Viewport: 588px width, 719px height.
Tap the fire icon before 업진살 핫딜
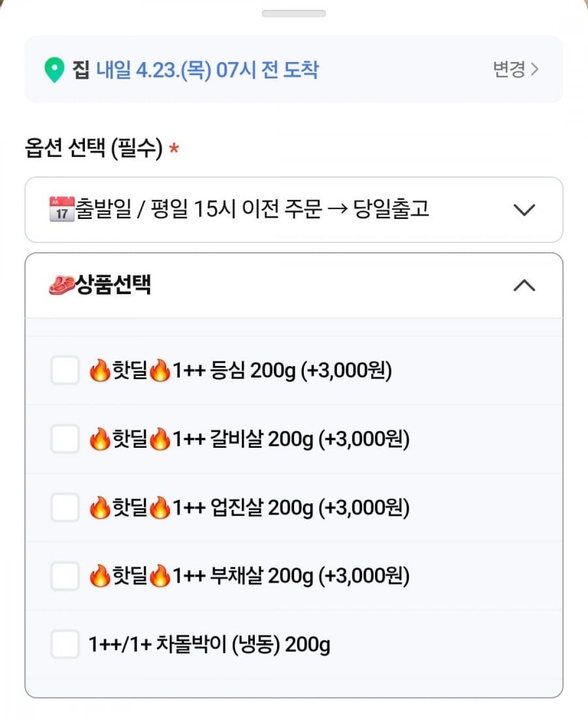tap(100, 508)
